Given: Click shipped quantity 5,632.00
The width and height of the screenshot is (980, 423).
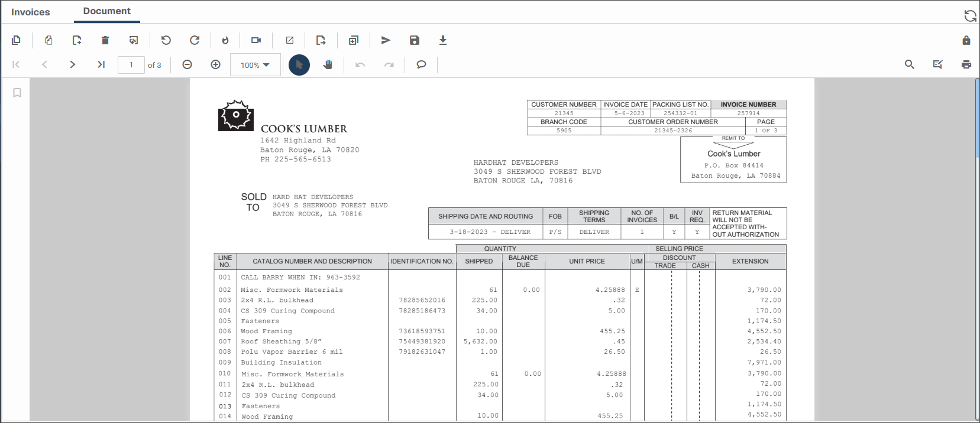Looking at the screenshot, I should (x=480, y=341).
